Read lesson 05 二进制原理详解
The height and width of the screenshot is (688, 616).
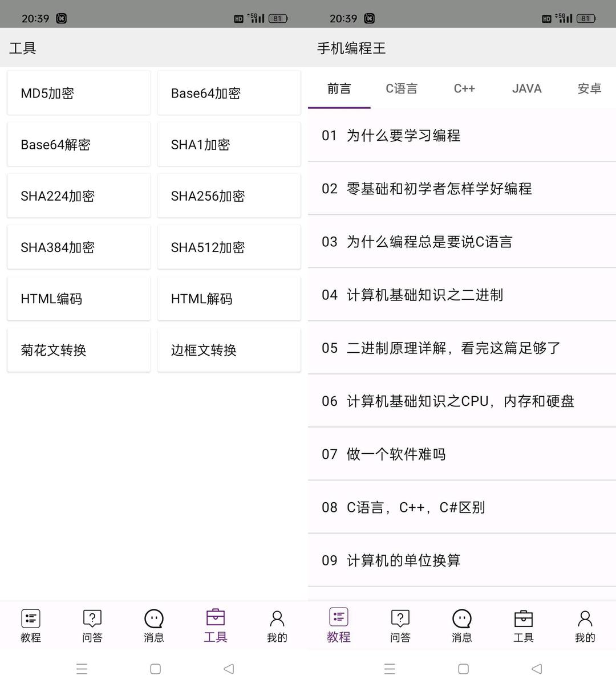pyautogui.click(x=461, y=348)
